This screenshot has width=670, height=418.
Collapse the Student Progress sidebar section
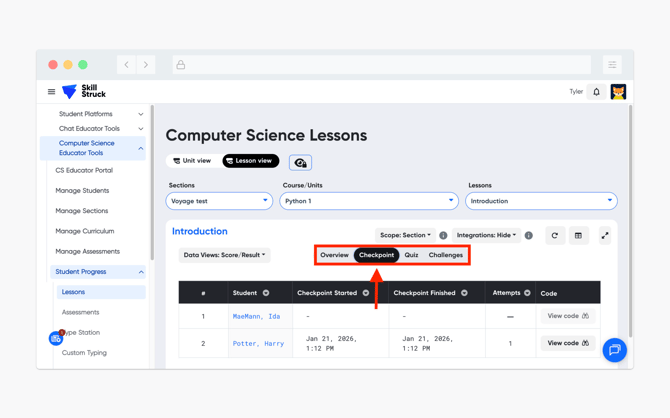point(141,272)
